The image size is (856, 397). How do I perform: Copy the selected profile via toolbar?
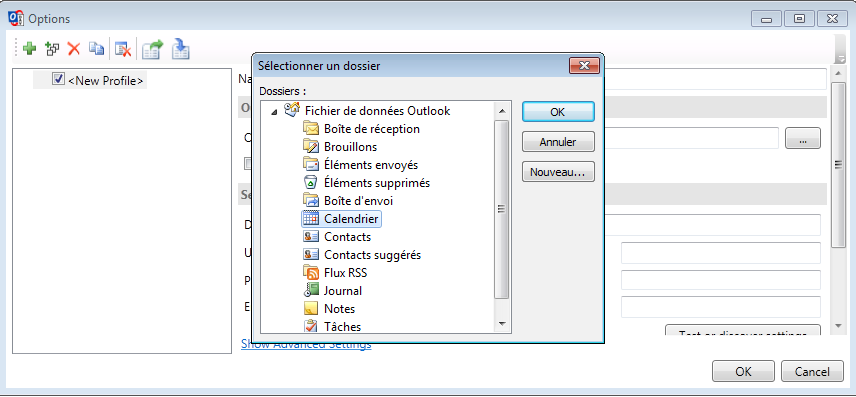[x=97, y=49]
